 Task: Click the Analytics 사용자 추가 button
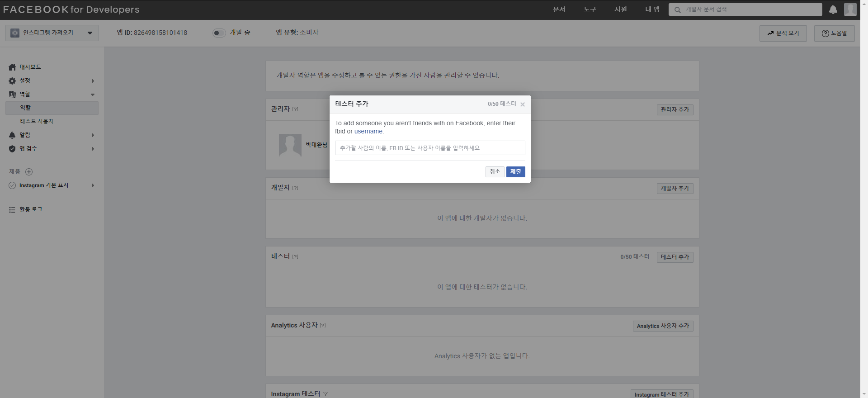[663, 326]
